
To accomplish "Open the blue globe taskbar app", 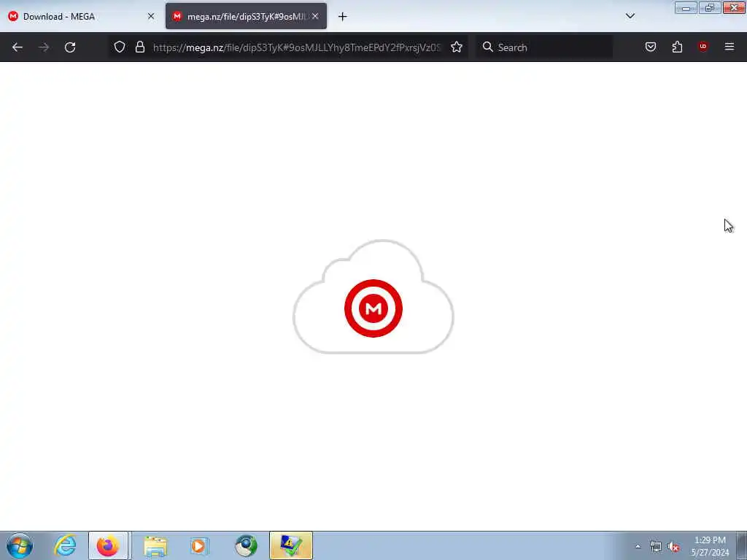I will pyautogui.click(x=246, y=546).
